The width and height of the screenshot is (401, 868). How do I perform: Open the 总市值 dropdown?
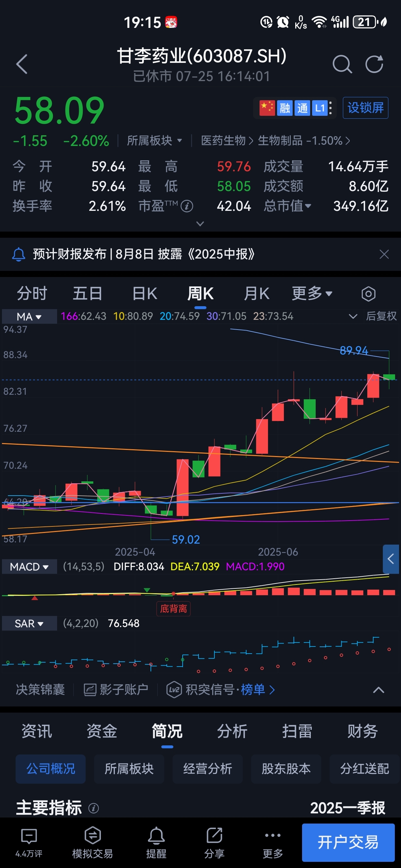(x=287, y=206)
